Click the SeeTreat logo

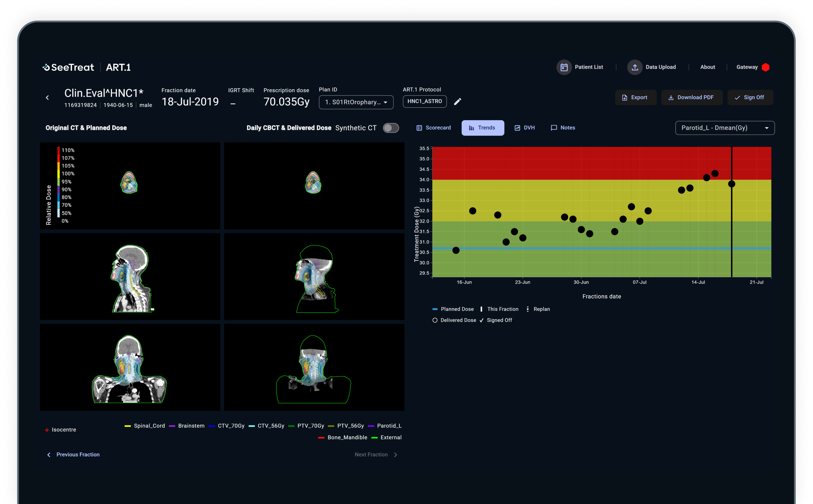tap(69, 67)
